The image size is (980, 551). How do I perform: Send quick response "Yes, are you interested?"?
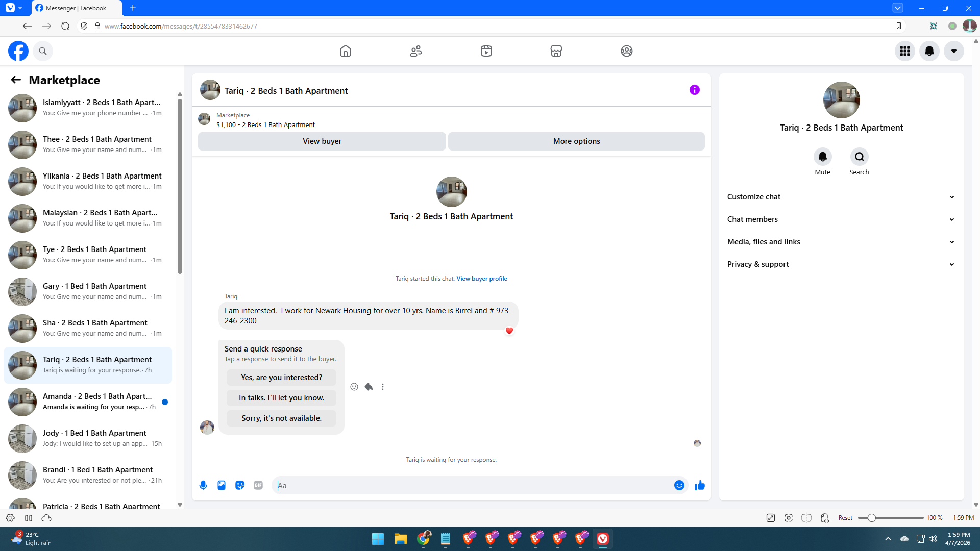[282, 378]
